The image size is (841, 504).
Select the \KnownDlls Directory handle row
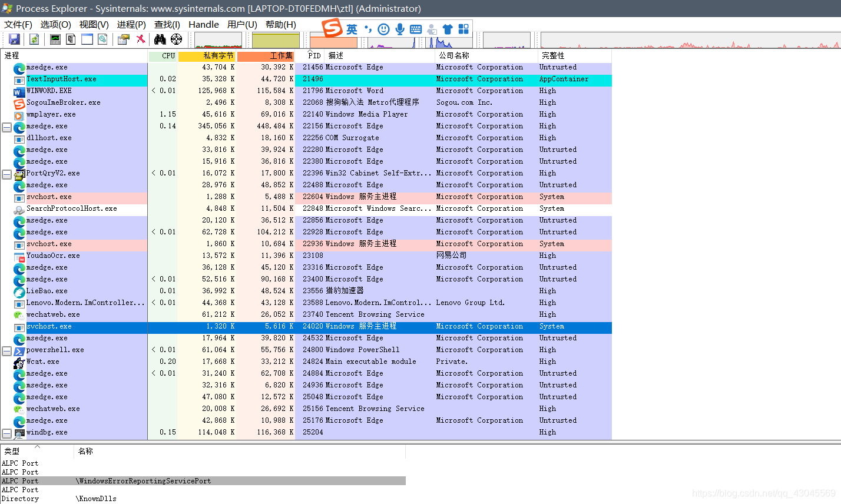[x=203, y=499]
